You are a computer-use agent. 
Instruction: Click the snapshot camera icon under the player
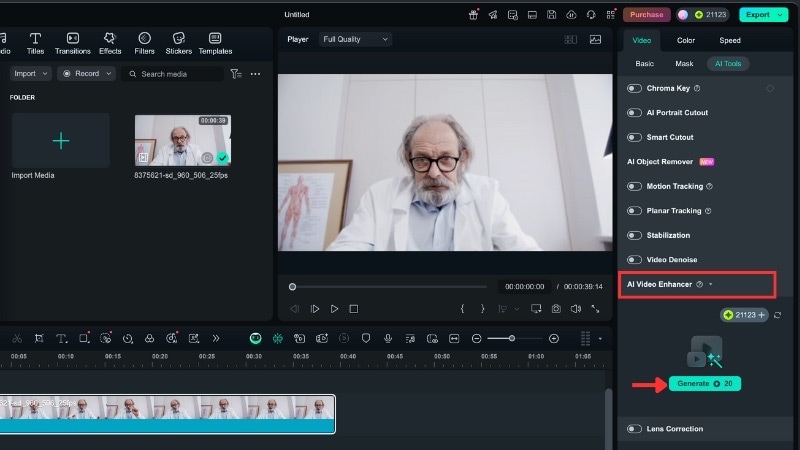click(x=556, y=309)
